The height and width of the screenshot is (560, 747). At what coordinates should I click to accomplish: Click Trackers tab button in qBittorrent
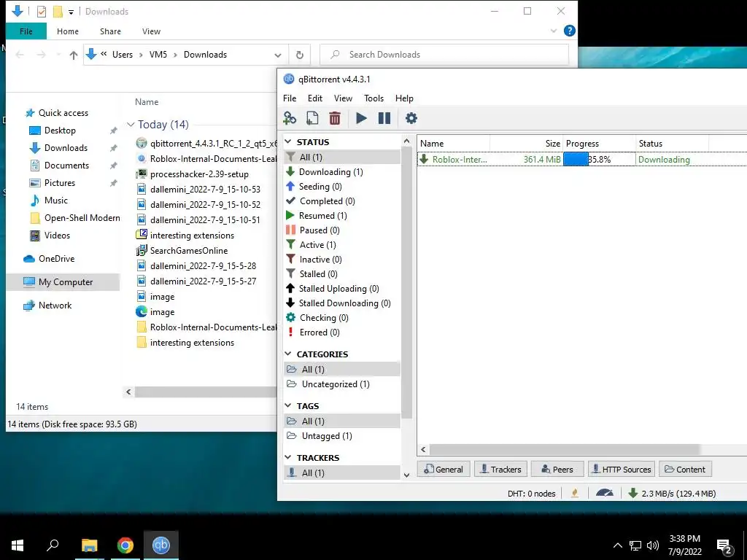500,470
